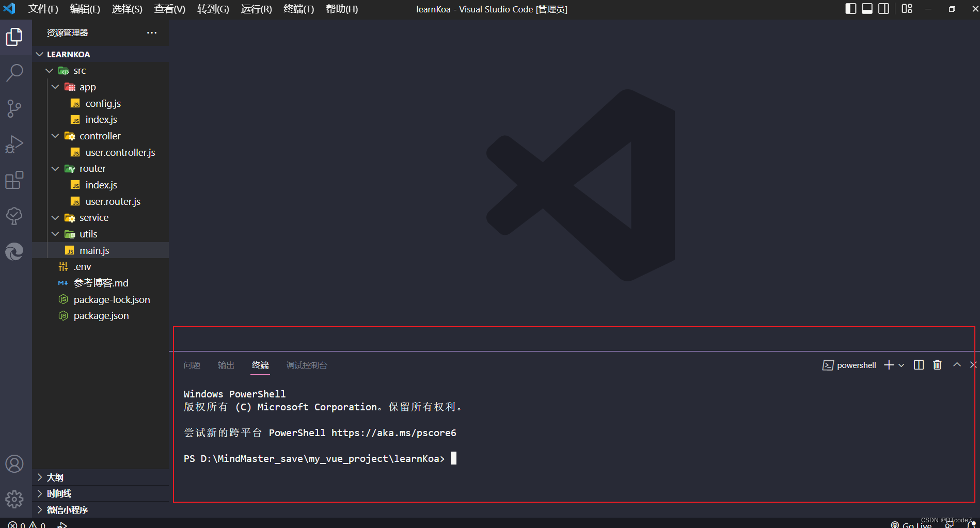Open package.json file
This screenshot has height=528, width=980.
click(100, 315)
